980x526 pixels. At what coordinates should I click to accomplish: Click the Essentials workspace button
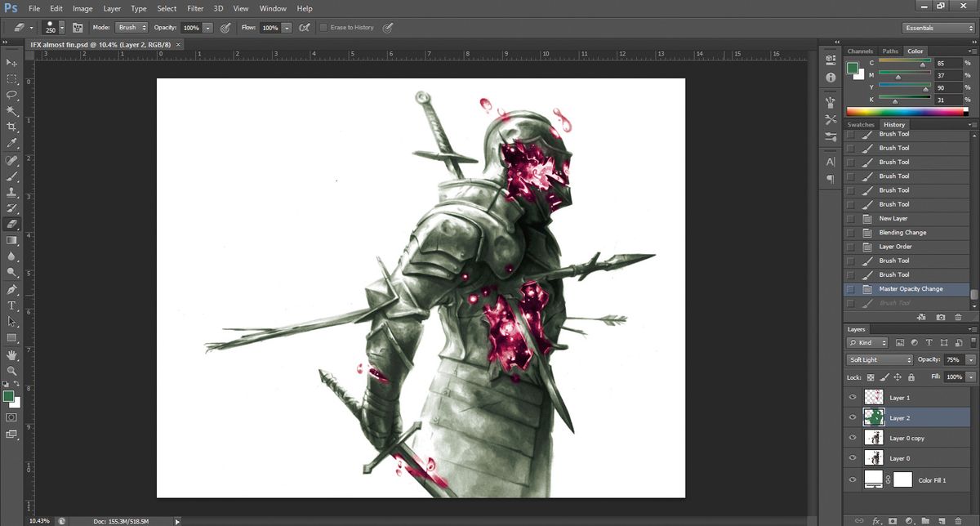935,26
